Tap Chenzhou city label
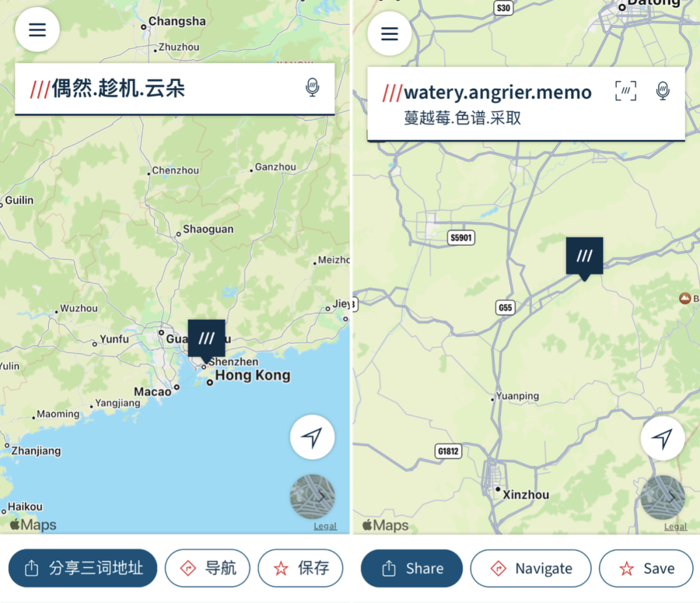Viewport: 700px width, 603px height. [x=176, y=170]
